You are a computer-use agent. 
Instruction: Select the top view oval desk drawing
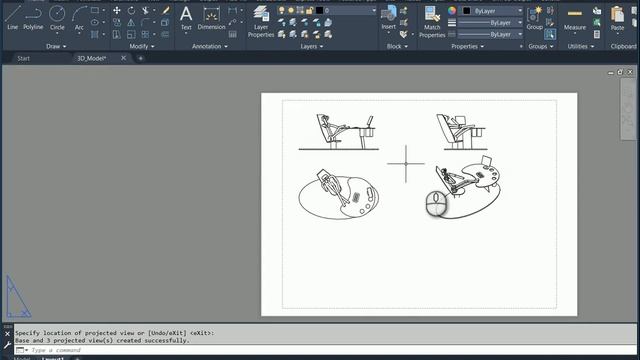tap(338, 194)
